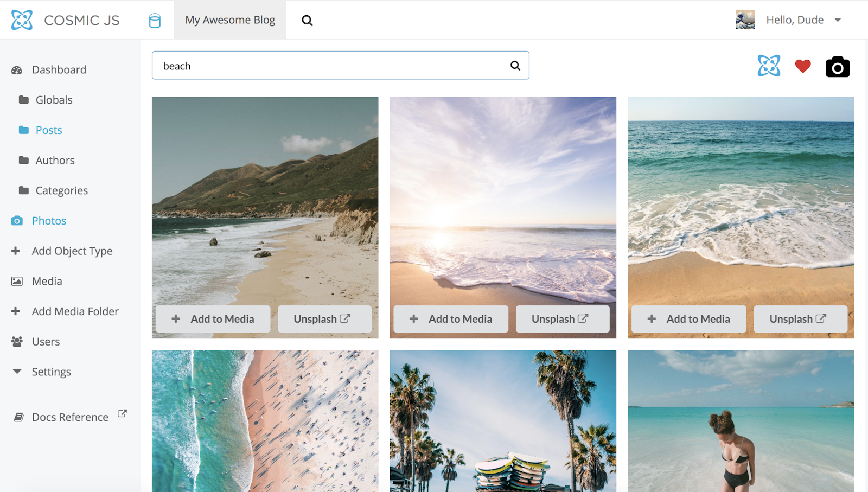This screenshot has width=868, height=492.
Task: Add the coastal hills photo to Media
Action: pos(213,319)
